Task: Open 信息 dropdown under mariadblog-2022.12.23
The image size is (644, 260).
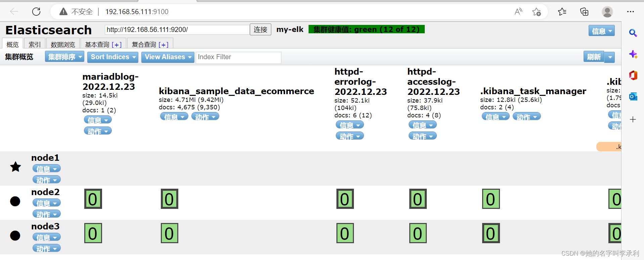Action: 98,120
